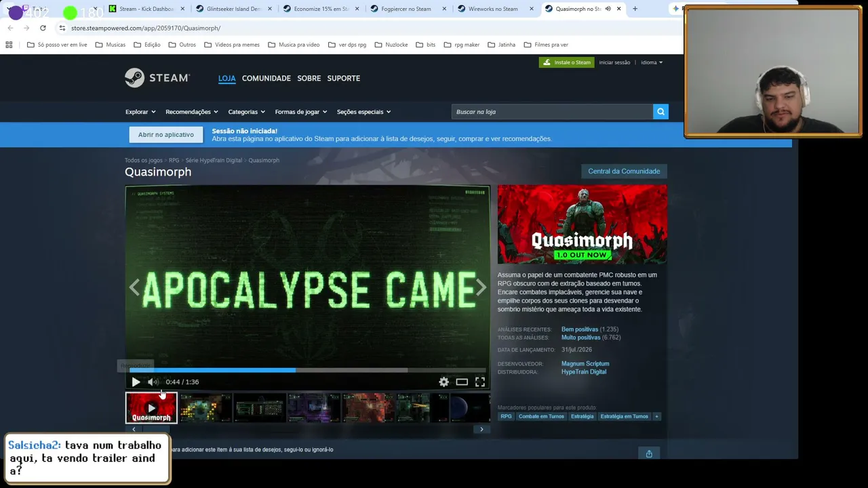Select the 'Combate em Turnos' tag

pos(541,416)
